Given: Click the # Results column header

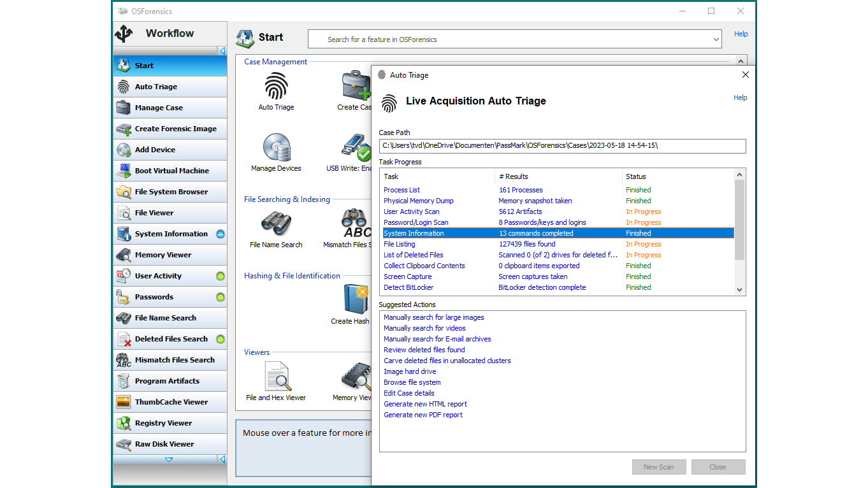Looking at the screenshot, I should coord(559,176).
